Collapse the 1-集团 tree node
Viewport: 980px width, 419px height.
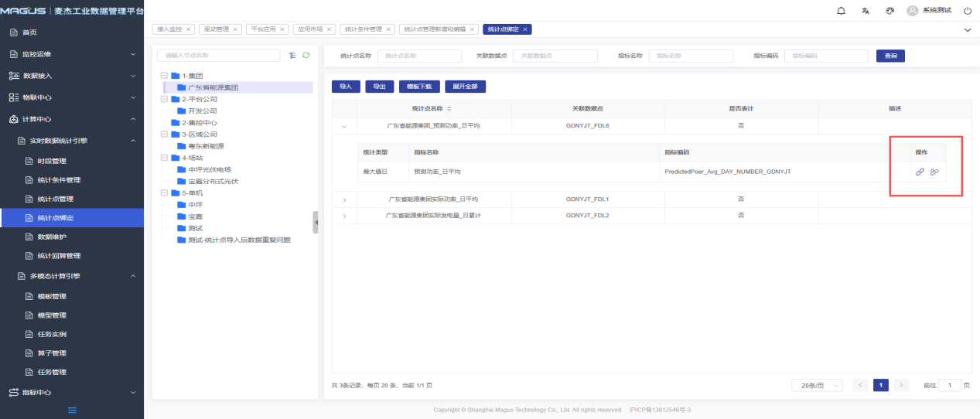[x=164, y=76]
